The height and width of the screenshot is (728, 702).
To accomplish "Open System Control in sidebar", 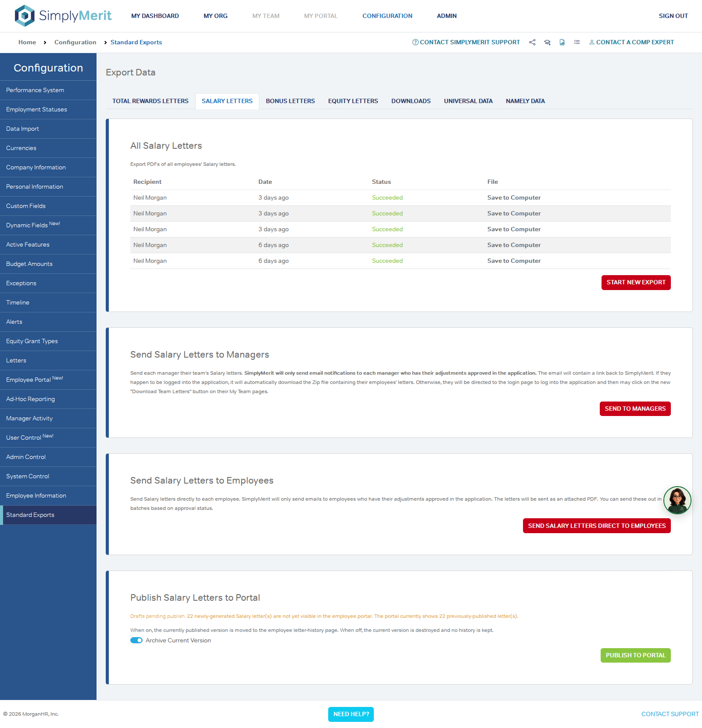I will pos(48,476).
